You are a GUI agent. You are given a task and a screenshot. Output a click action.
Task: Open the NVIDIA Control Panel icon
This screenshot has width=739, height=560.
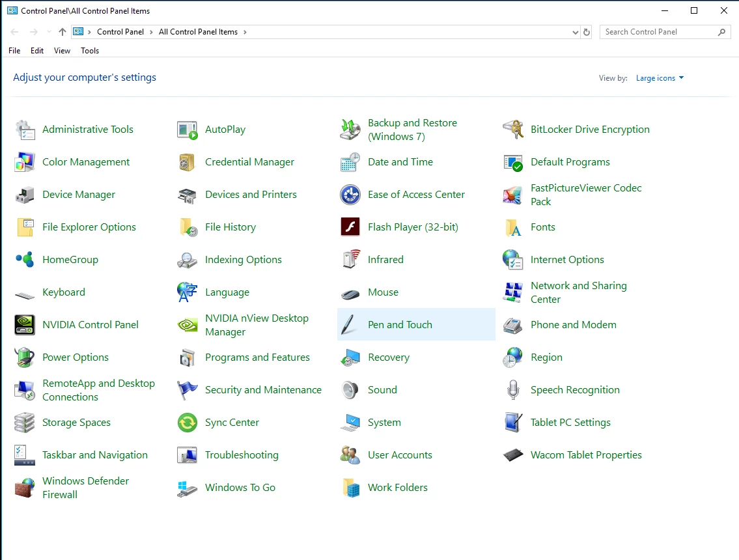[25, 325]
